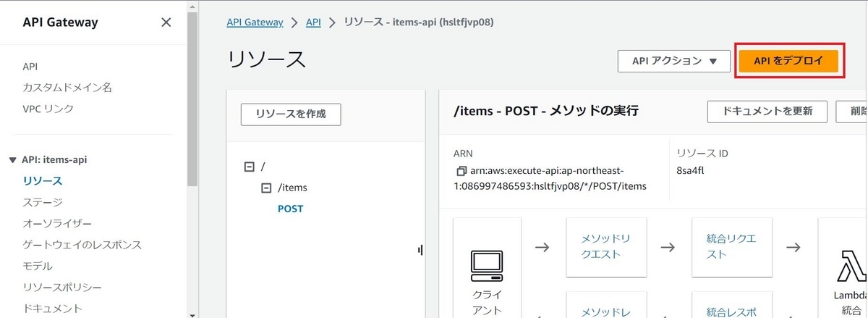Click the リソースを作成 button
The width and height of the screenshot is (868, 318).
pos(291,114)
